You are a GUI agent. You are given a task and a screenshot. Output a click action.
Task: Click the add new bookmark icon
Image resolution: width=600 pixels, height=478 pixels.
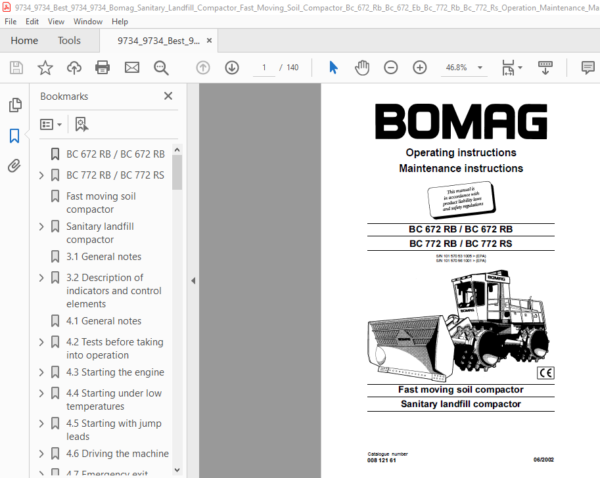(82, 124)
